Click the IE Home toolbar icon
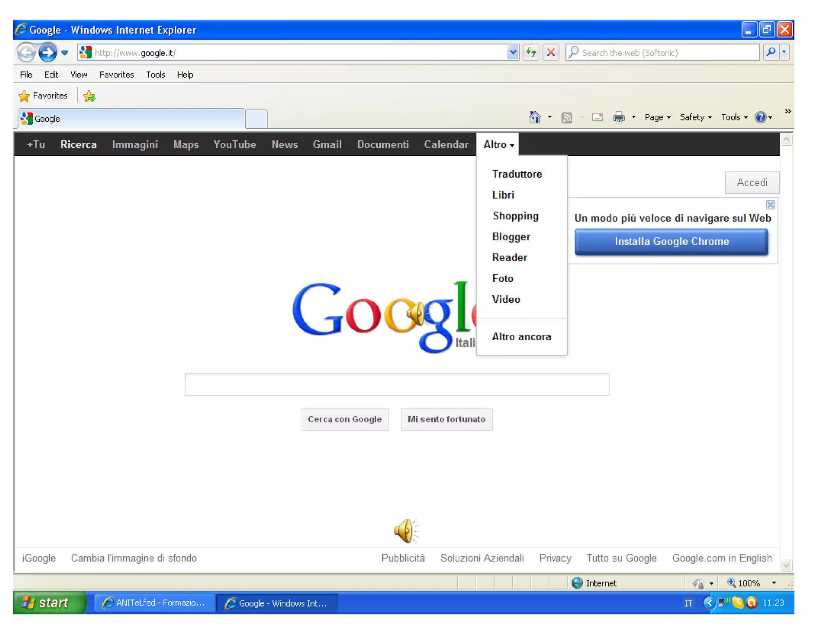The height and width of the screenshot is (630, 840). (534, 117)
